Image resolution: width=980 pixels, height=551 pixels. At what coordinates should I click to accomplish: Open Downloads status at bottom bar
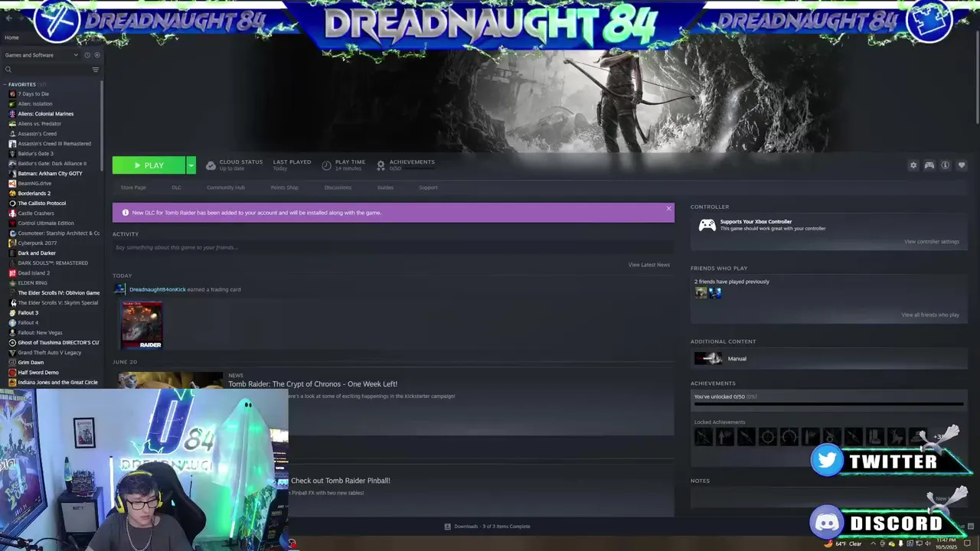click(x=487, y=527)
